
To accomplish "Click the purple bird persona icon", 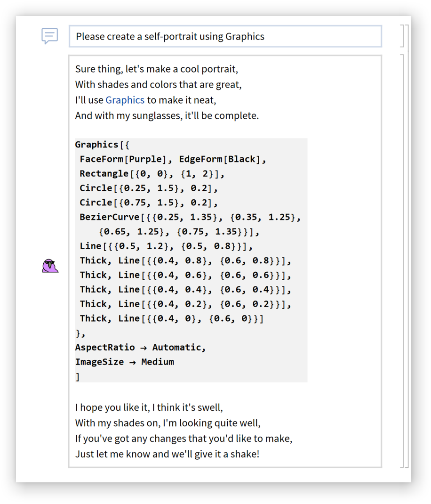I will (49, 266).
